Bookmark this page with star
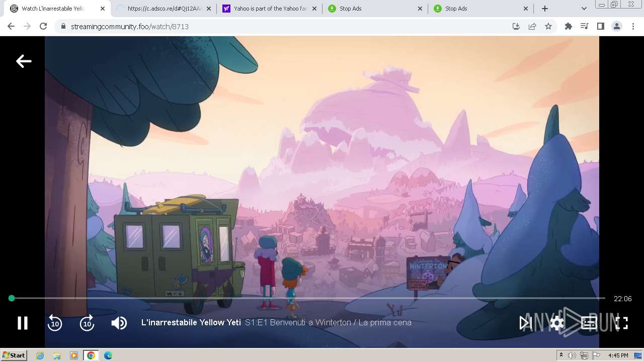Image resolution: width=644 pixels, height=362 pixels. point(548,26)
